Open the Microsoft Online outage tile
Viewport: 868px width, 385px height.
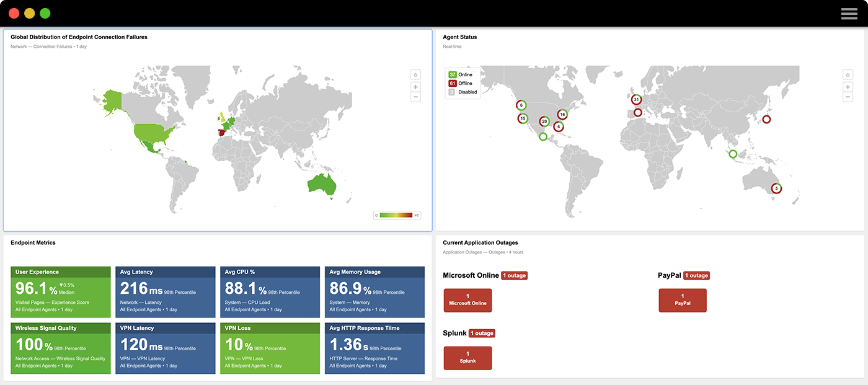467,300
